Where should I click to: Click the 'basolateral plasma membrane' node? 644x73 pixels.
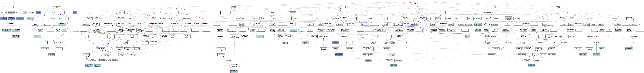(37, 36)
